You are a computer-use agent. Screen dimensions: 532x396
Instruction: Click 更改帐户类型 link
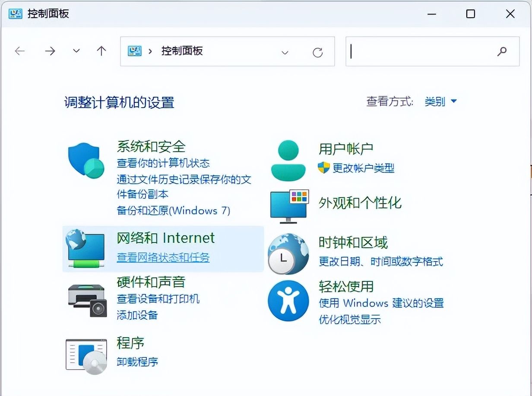click(364, 168)
